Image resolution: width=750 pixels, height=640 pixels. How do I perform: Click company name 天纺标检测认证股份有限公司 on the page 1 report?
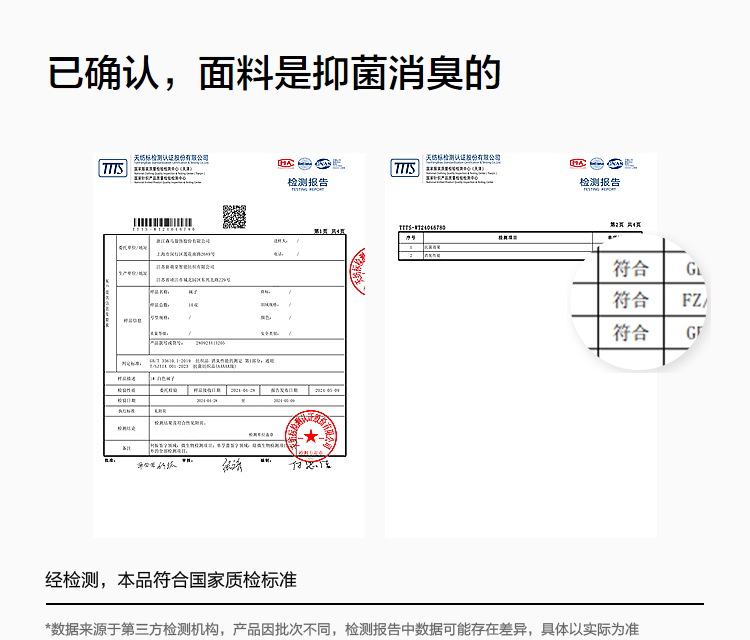coord(171,157)
